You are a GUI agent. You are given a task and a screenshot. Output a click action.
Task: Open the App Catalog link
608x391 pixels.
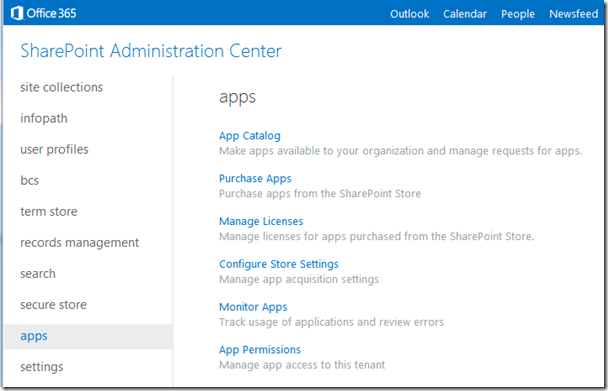pyautogui.click(x=250, y=136)
